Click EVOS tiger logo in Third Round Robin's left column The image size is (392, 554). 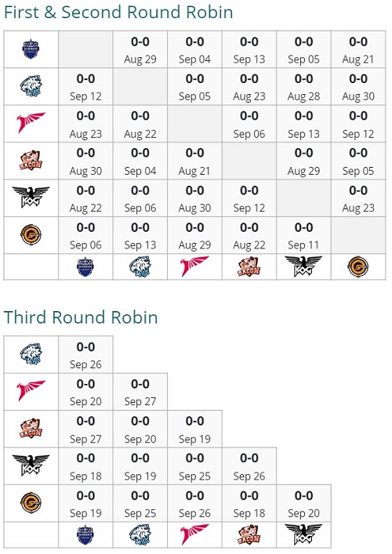(x=31, y=353)
